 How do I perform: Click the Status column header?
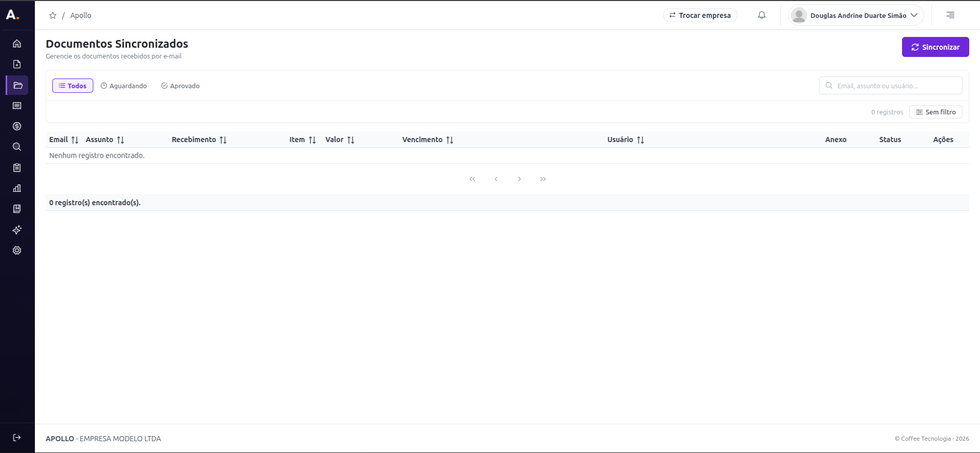coord(890,140)
